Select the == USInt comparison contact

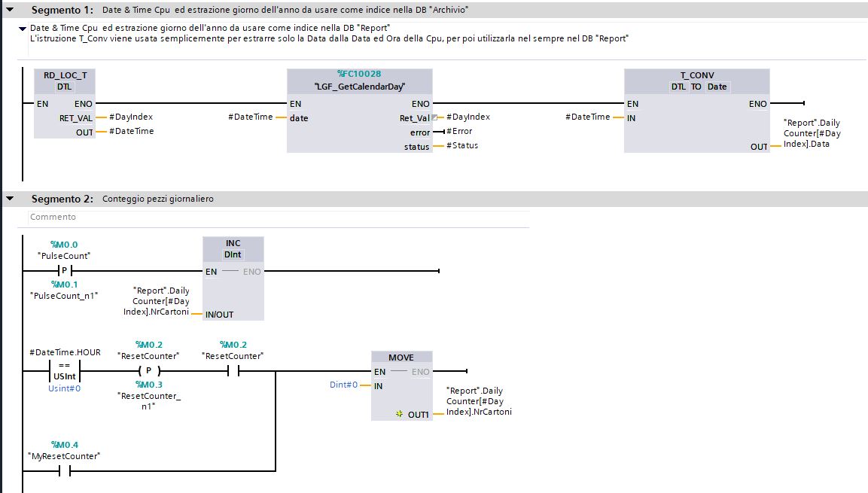point(64,371)
